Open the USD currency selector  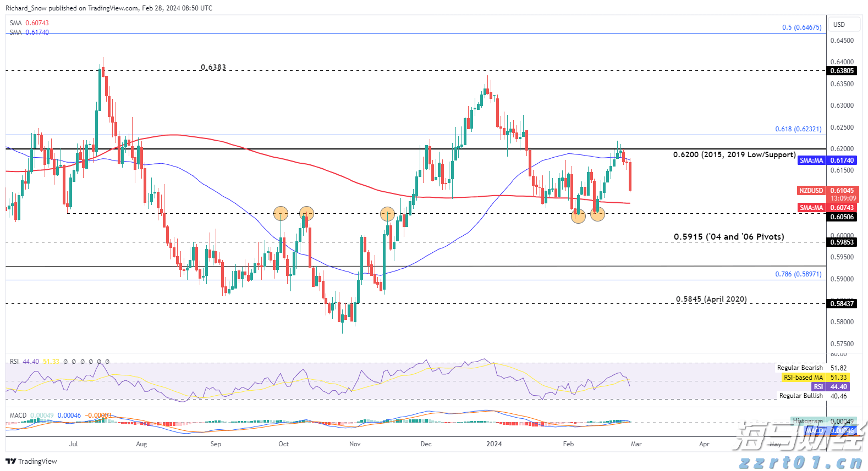[839, 25]
